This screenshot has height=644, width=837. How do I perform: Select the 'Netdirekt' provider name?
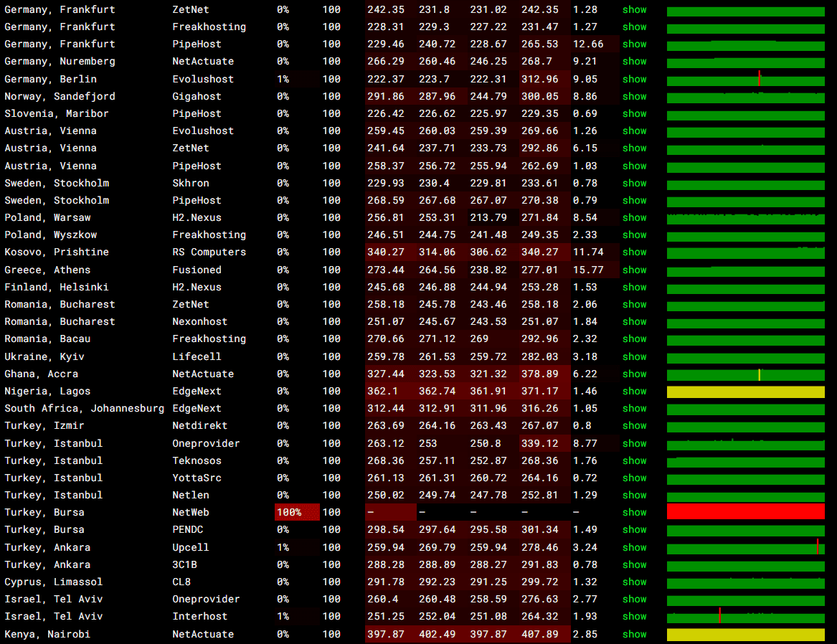[199, 426]
